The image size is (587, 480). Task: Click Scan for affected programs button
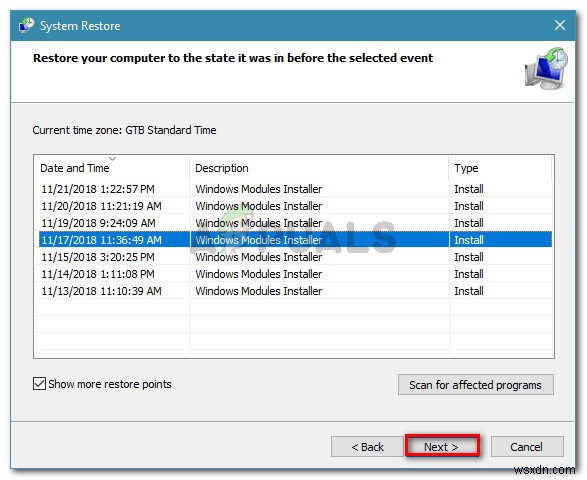475,385
